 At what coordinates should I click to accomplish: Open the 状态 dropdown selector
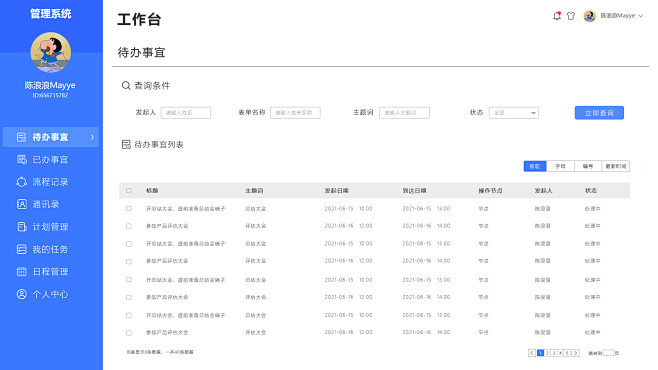click(x=514, y=113)
